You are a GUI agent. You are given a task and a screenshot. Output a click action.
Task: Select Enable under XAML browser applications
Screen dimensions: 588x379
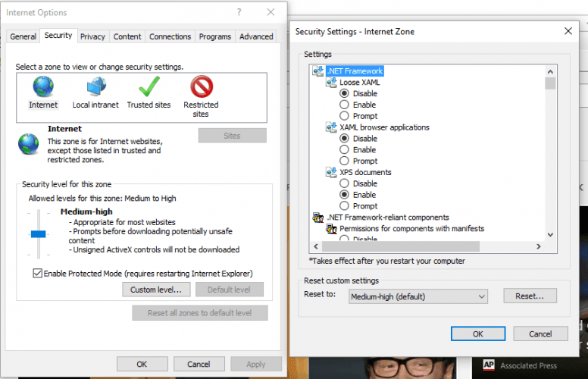click(344, 150)
